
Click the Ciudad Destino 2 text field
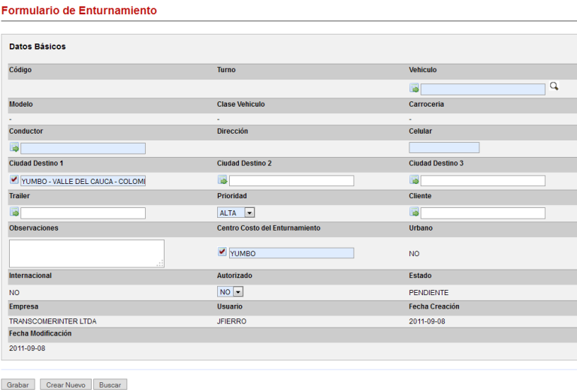[x=291, y=181]
